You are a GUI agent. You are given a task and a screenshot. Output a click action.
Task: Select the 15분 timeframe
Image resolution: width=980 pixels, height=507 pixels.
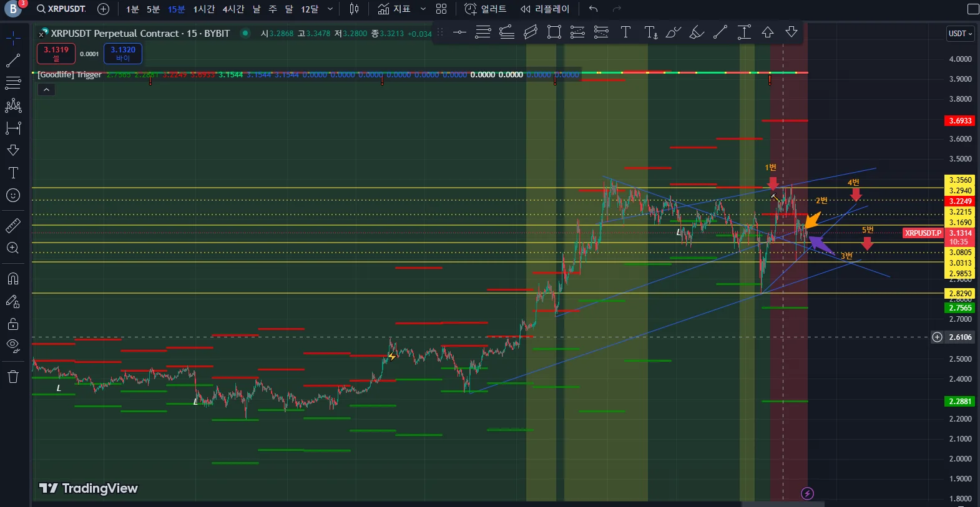coord(177,9)
